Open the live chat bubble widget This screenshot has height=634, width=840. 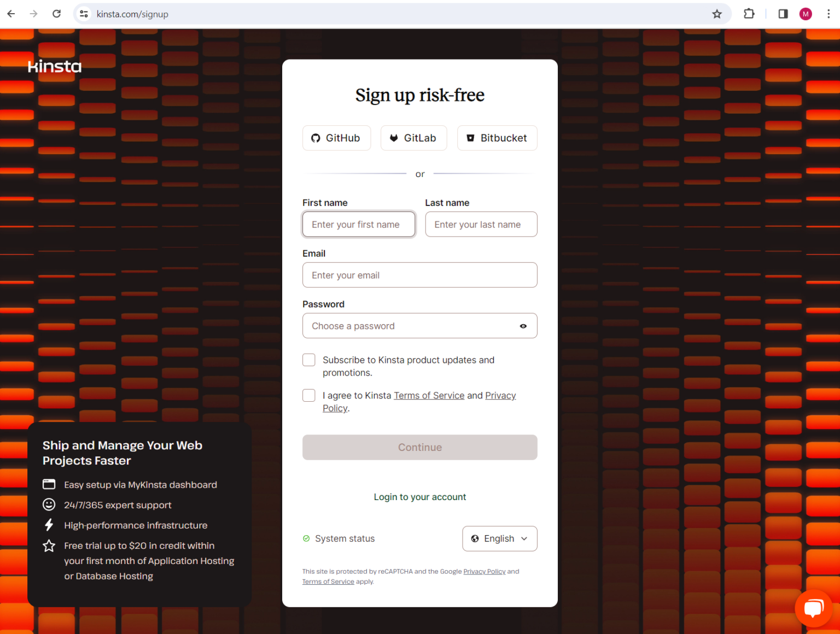pos(814,608)
